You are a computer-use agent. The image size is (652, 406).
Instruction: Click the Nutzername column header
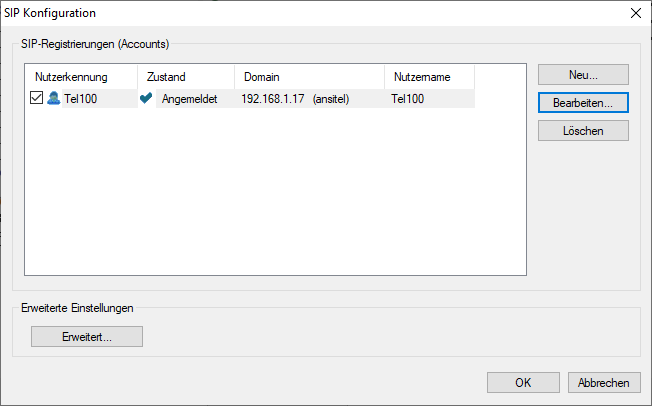point(429,77)
